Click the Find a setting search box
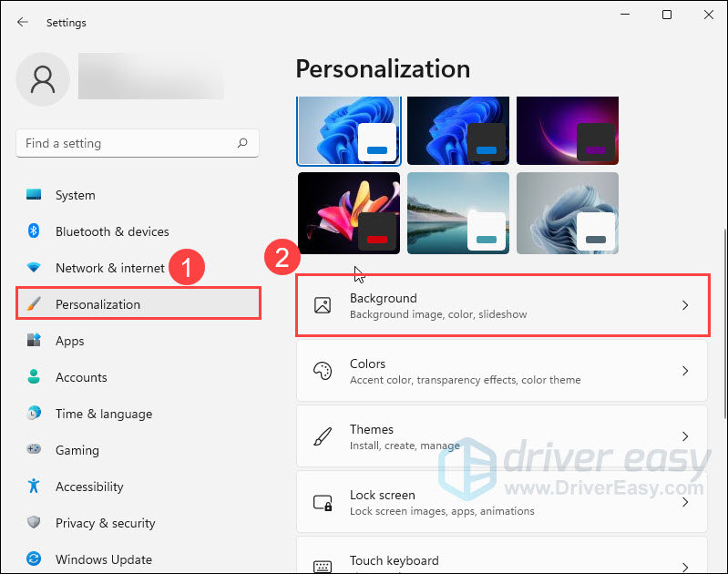Viewport: 728px width, 574px height. click(138, 143)
